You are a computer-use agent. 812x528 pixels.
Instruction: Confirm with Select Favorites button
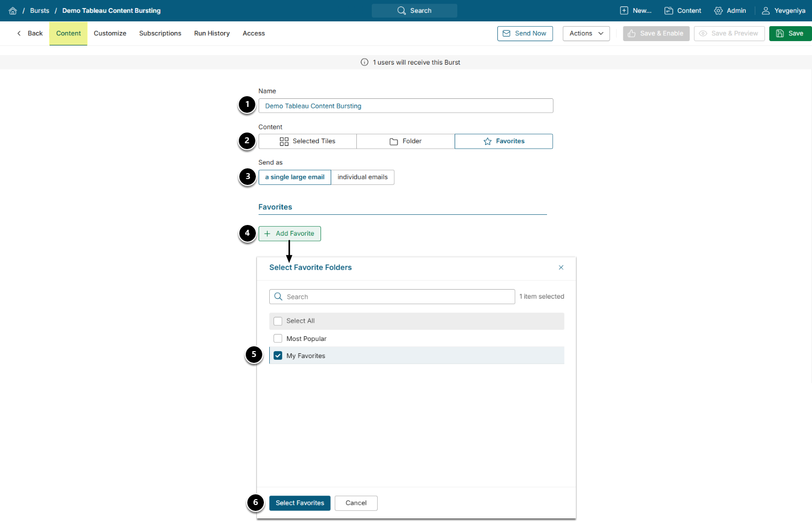point(300,503)
